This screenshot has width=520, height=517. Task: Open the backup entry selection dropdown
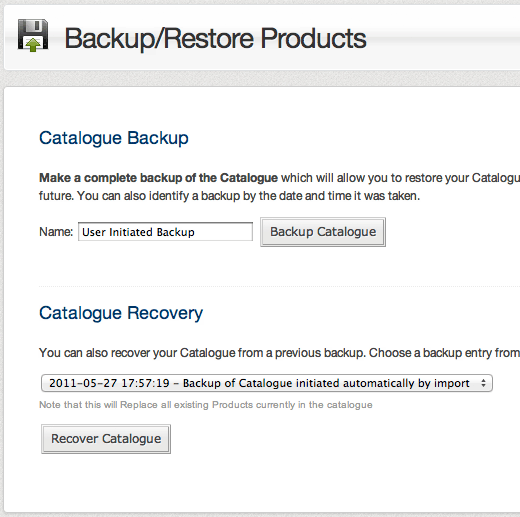coord(267,383)
